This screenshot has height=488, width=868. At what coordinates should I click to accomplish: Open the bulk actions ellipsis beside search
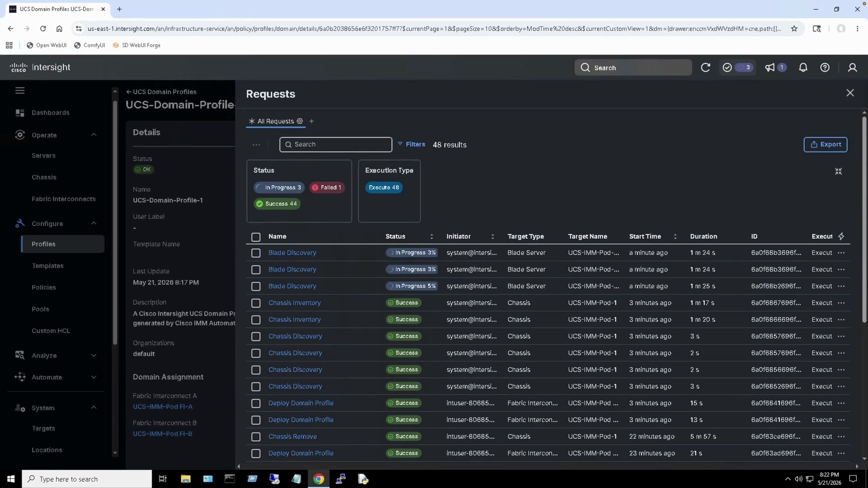pyautogui.click(x=256, y=145)
